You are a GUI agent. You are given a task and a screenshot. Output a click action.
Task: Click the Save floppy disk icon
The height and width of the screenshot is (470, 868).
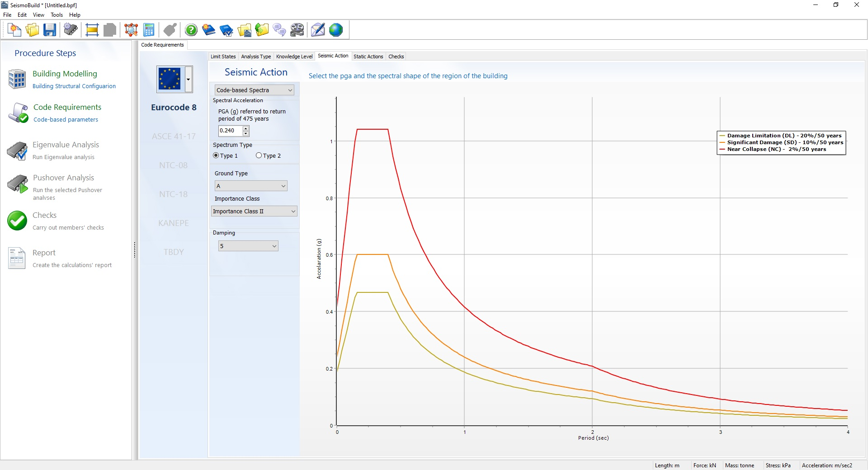pyautogui.click(x=50, y=30)
